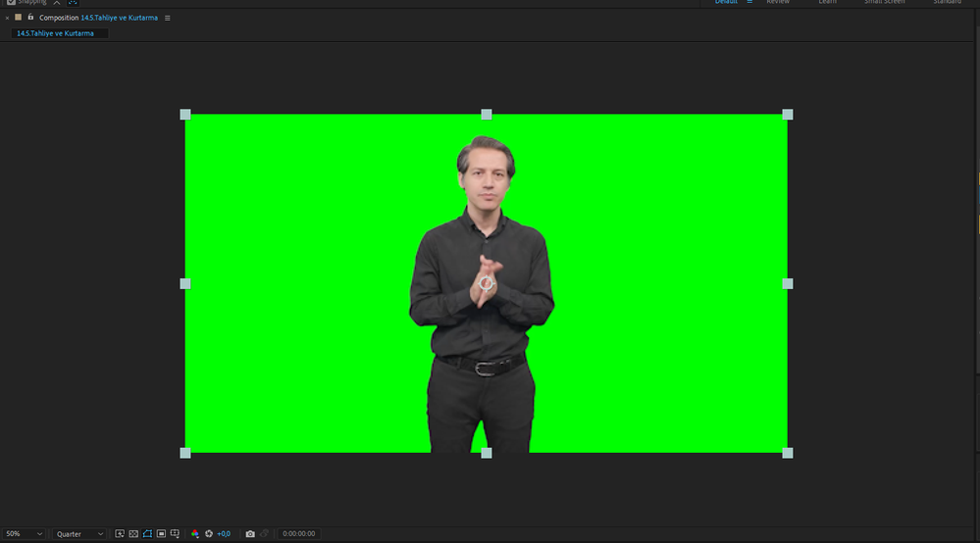This screenshot has width=980, height=543.
Task: Click the snap collapse-extension icon beside Snapping
Action: [57, 3]
